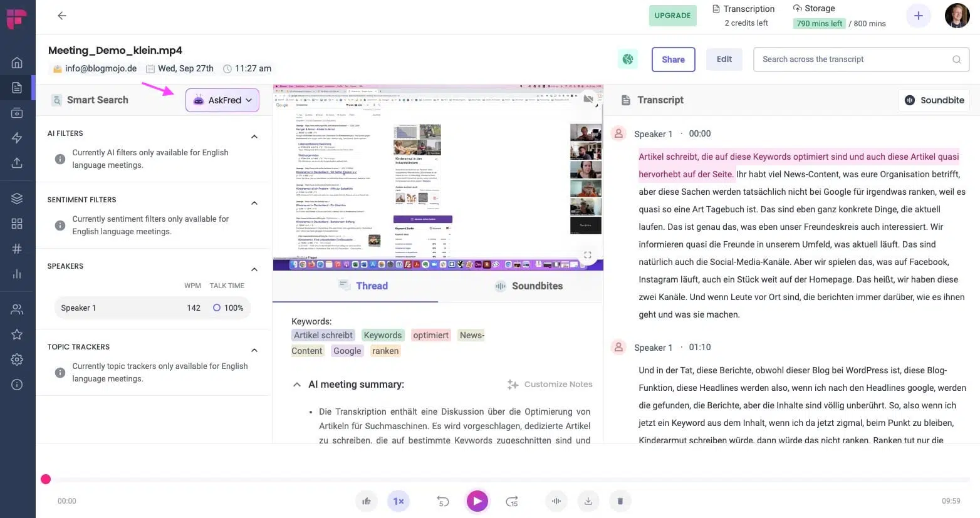Click the Edit button
Viewport: 980px width, 518px height.
(724, 60)
